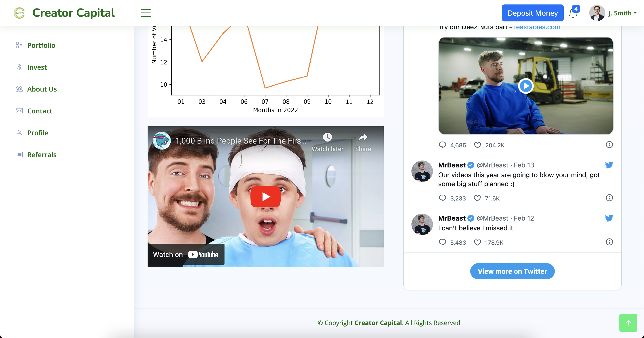Click the Share arrow on video
Viewport: 644px width, 338px height.
pos(363,137)
